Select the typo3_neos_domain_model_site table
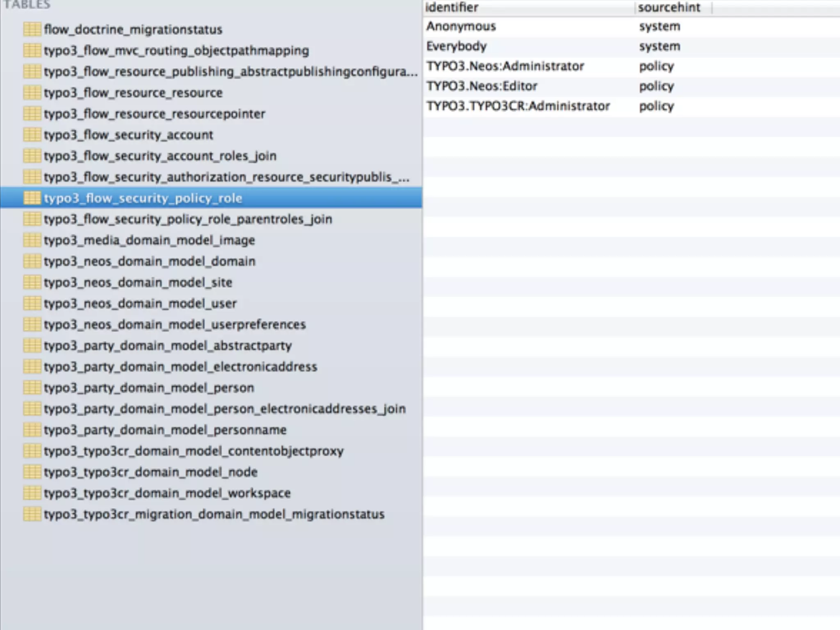Image resolution: width=840 pixels, height=630 pixels. coord(138,283)
